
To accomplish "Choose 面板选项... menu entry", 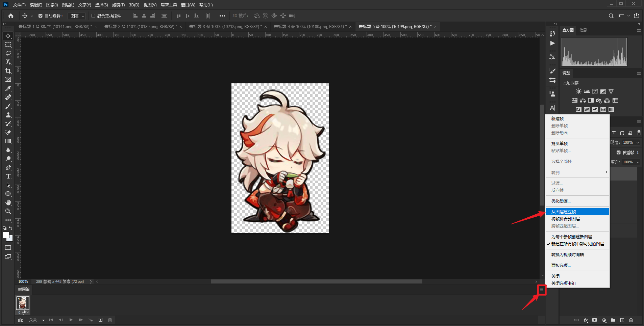I will point(577,265).
